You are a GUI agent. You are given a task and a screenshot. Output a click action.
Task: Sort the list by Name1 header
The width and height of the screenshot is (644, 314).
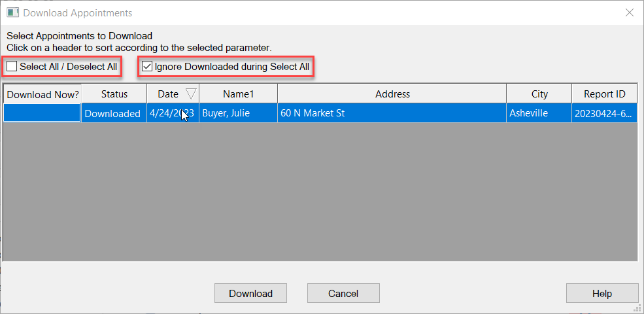pyautogui.click(x=238, y=94)
